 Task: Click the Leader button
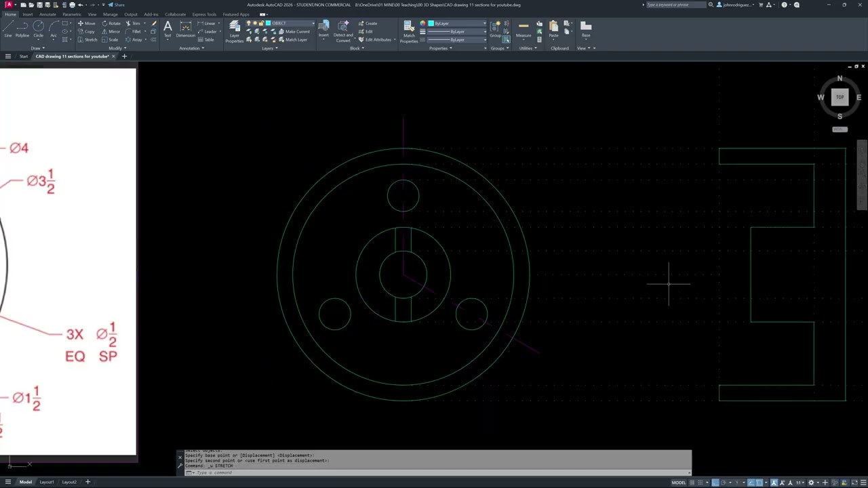[x=209, y=31]
